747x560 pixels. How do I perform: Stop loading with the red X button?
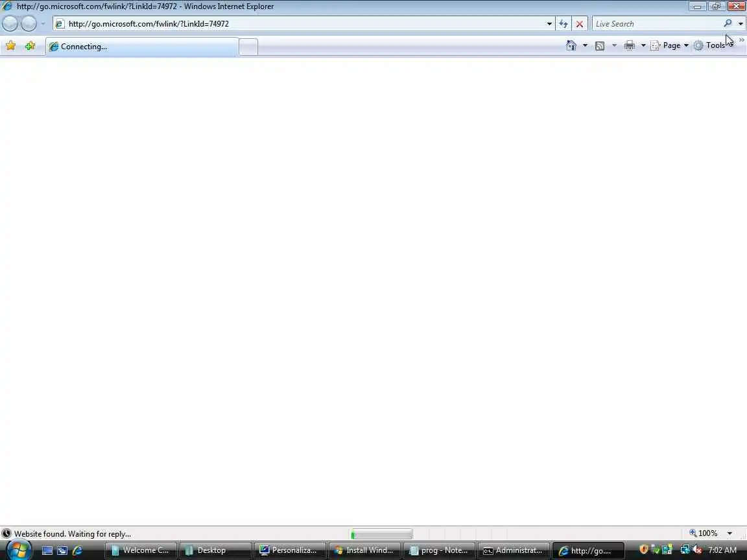click(579, 23)
